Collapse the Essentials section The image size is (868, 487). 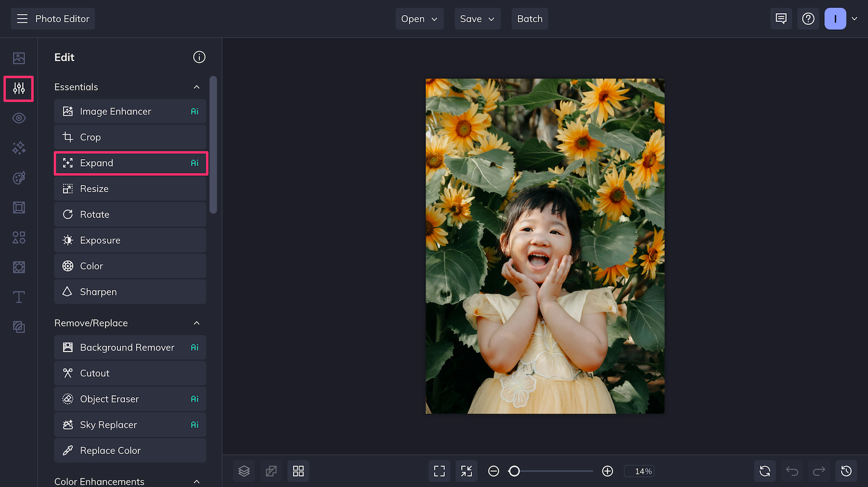tap(196, 87)
